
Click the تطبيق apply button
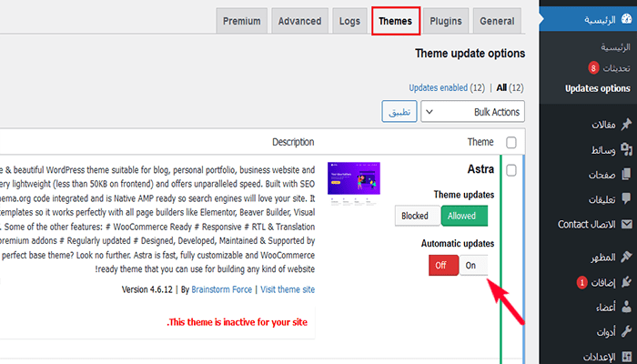point(400,112)
